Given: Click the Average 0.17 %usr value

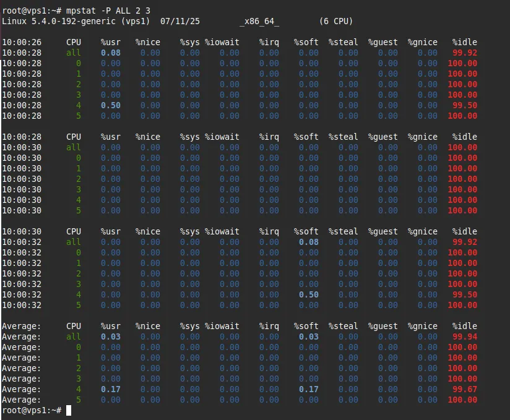Looking at the screenshot, I should coord(111,389).
